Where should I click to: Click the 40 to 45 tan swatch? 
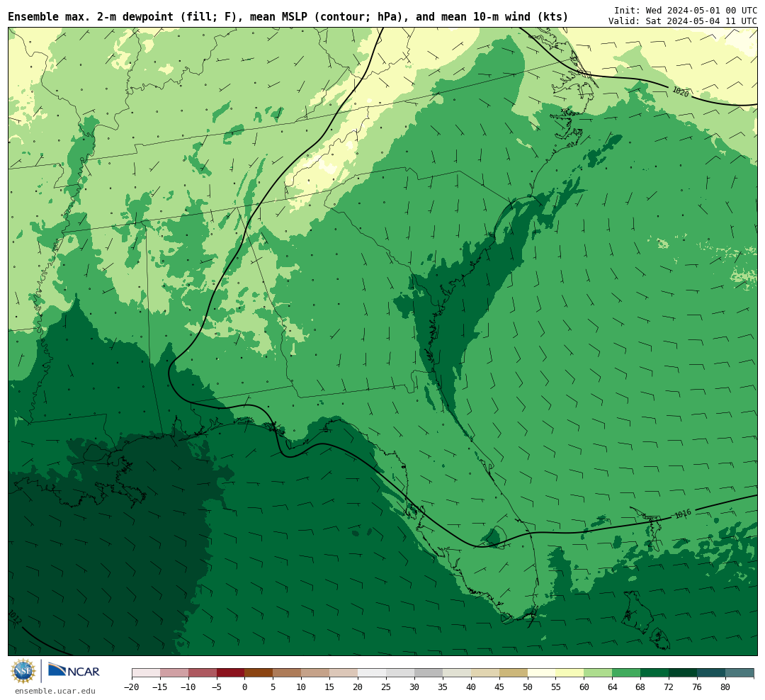tap(485, 673)
